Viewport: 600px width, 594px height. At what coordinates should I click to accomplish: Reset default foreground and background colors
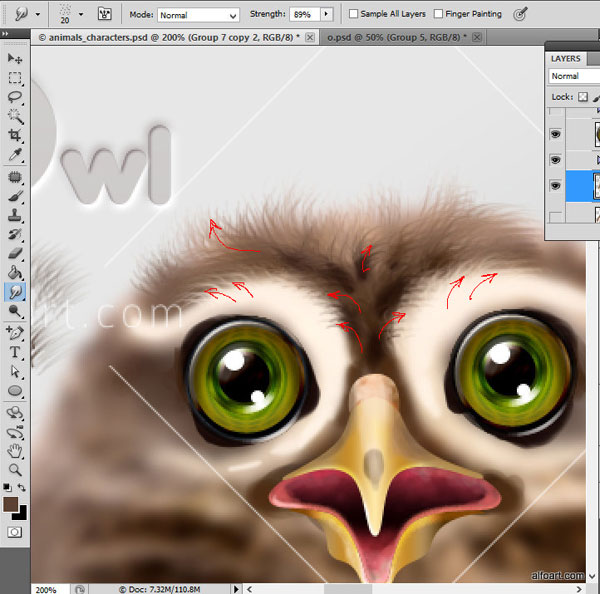coord(7,487)
